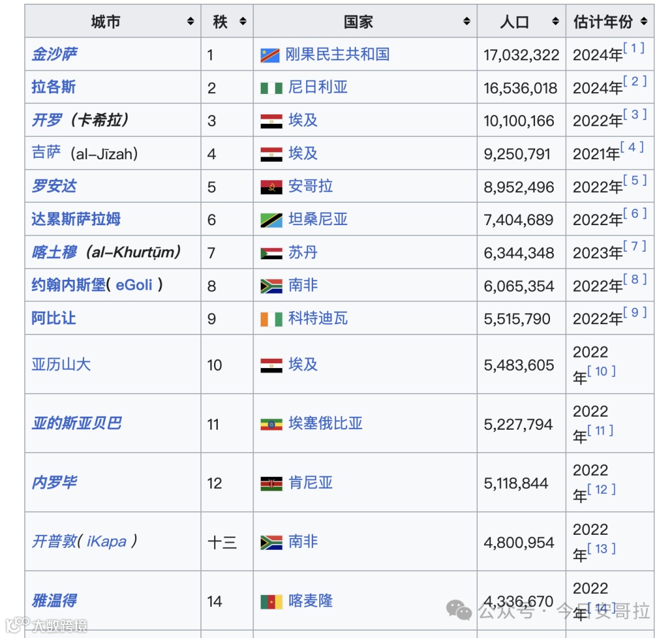Open the 亚的斯亚贝巴 city link

pos(77,423)
